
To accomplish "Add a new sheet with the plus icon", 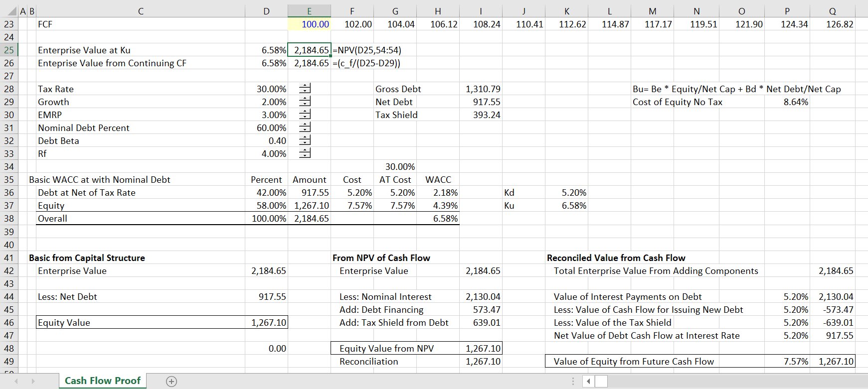I will pos(172,382).
